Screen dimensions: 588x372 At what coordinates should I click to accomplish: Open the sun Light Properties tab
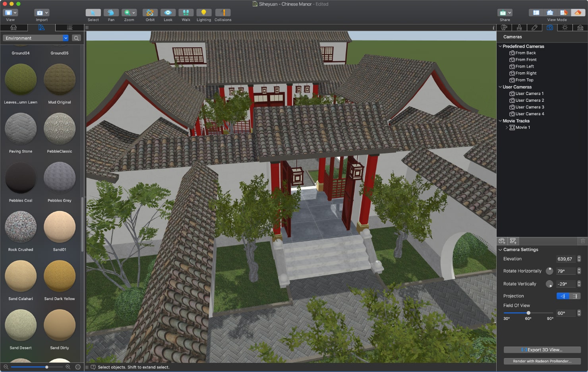pyautogui.click(x=565, y=27)
